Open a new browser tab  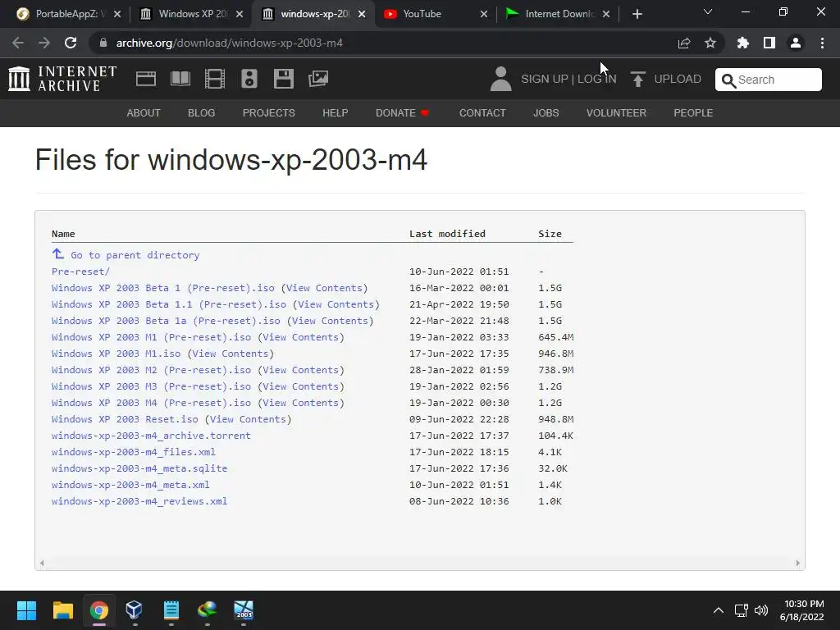point(637,14)
